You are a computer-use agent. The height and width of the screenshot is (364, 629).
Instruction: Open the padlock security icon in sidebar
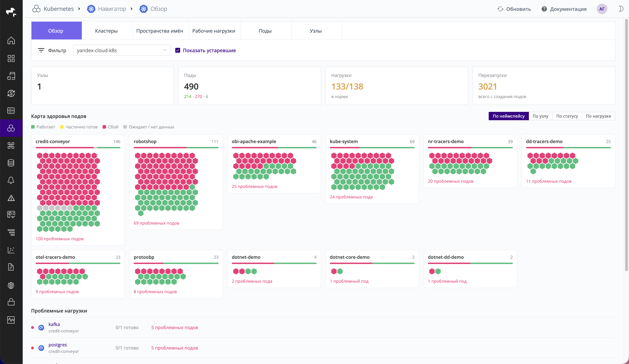(x=11, y=302)
